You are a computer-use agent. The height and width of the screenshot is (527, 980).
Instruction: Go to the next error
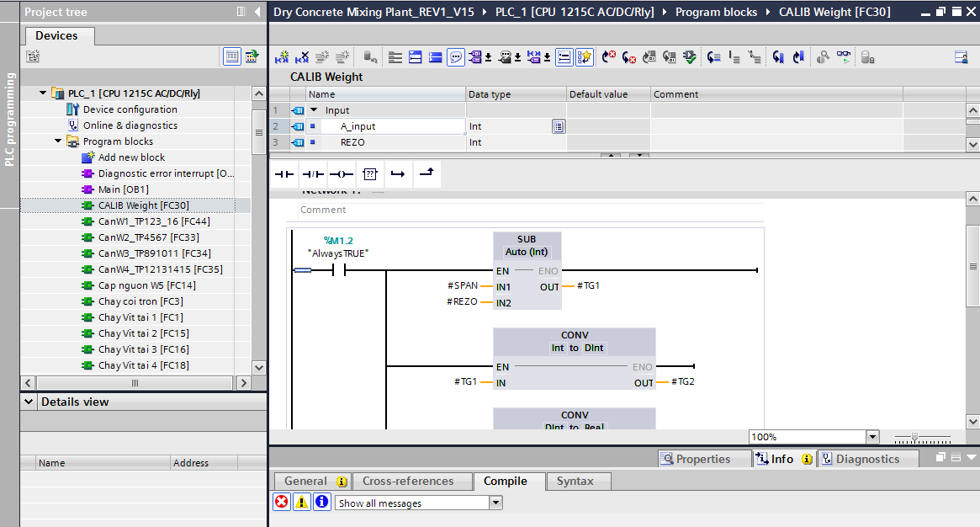(628, 57)
